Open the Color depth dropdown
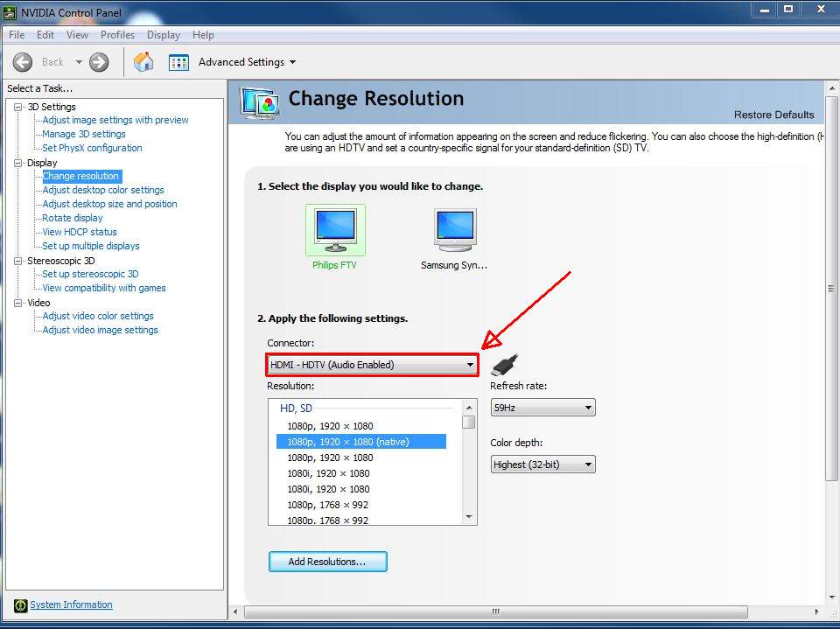Screen dimensions: 840x629 point(542,465)
